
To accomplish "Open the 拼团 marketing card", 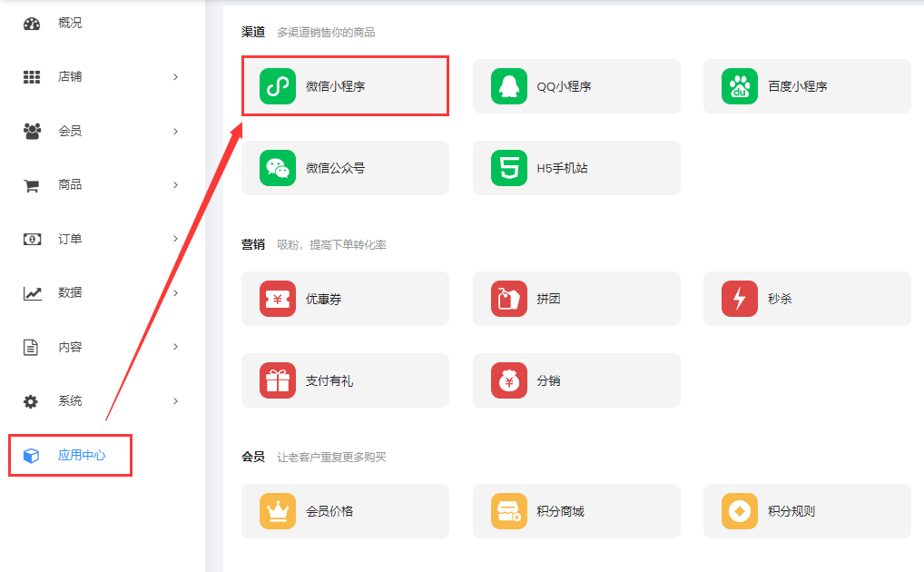I will point(576,299).
